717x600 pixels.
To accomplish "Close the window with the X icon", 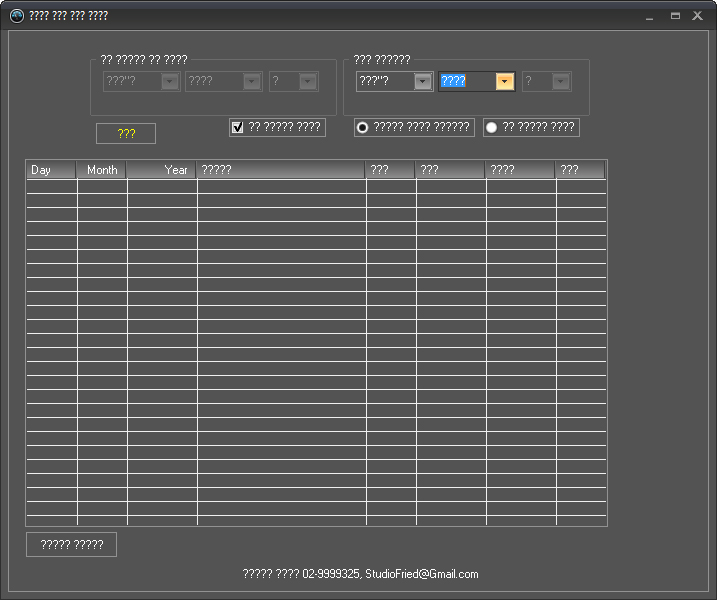I will tap(698, 16).
